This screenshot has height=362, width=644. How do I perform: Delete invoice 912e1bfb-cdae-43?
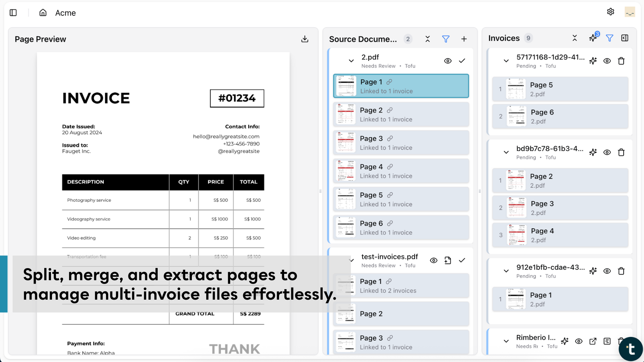point(621,271)
